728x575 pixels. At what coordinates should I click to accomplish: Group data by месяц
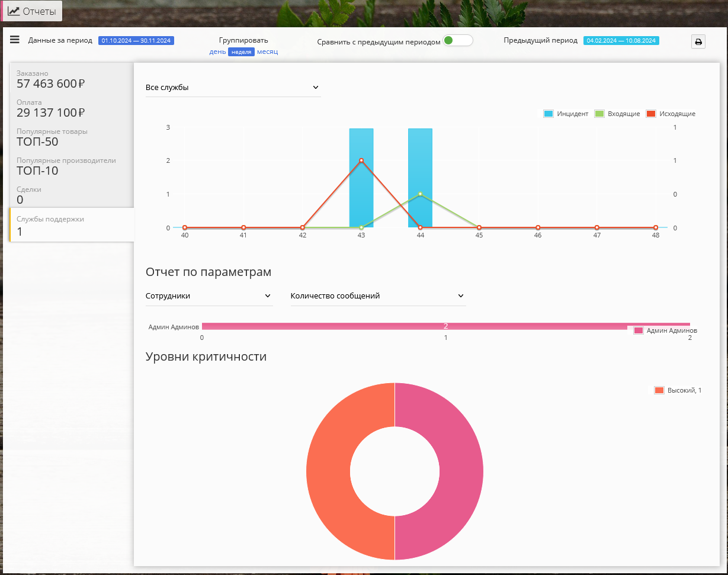point(267,52)
